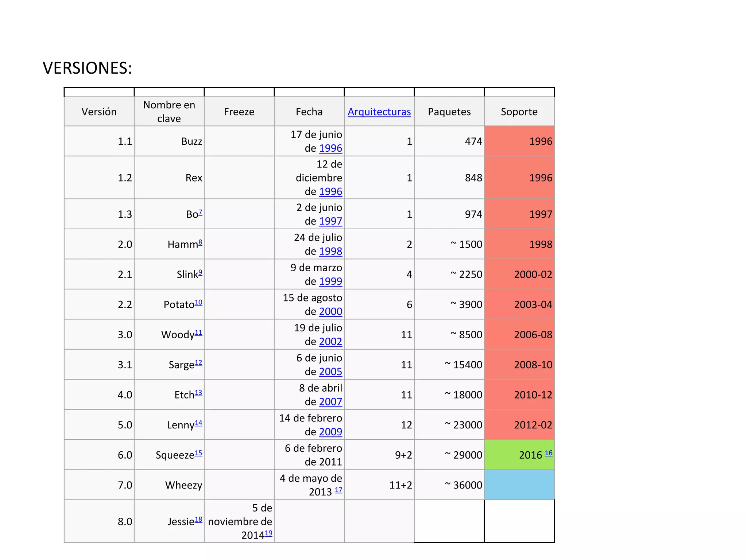Click the 1996 link in Rex row

click(330, 191)
